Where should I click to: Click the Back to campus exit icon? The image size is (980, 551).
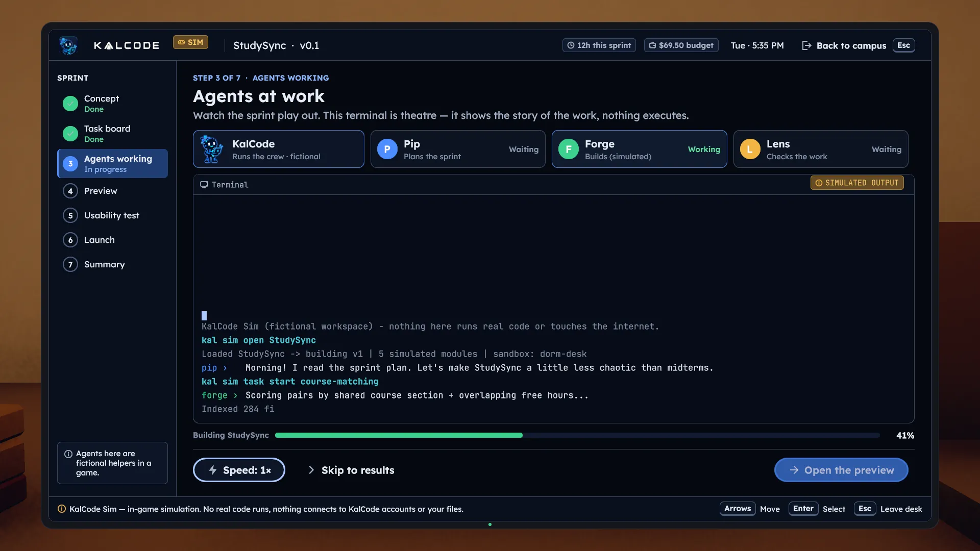pyautogui.click(x=806, y=45)
